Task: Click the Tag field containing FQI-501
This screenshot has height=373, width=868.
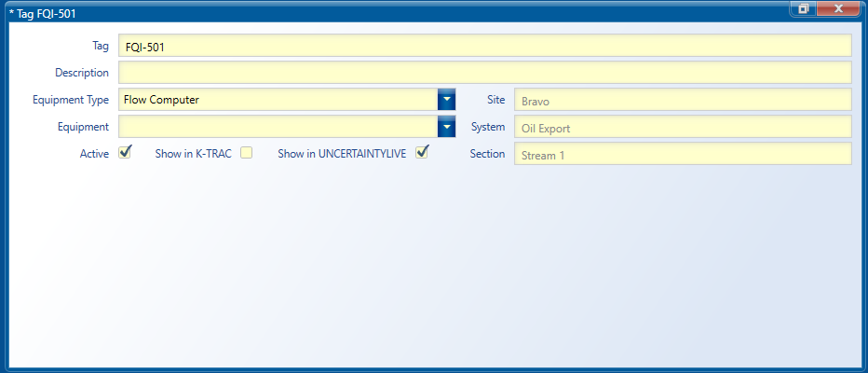Action: pos(484,46)
